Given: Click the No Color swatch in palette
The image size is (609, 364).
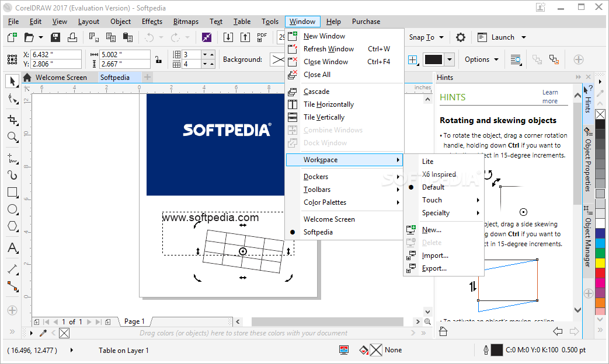Looking at the screenshot, I should [x=600, y=114].
